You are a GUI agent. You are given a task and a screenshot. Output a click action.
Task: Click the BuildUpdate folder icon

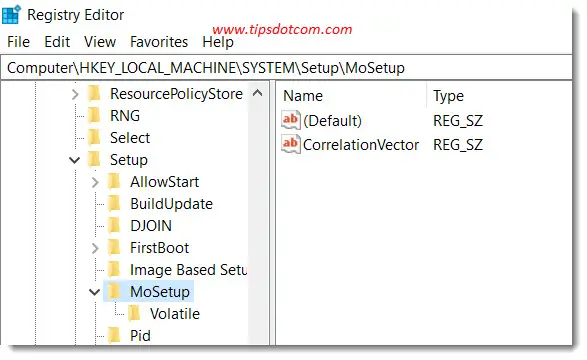tap(114, 204)
